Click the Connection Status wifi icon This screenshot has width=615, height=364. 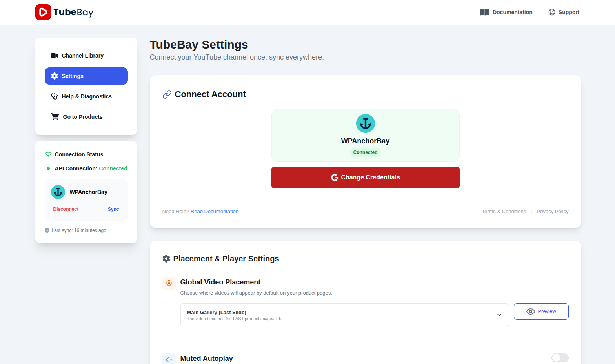point(48,154)
